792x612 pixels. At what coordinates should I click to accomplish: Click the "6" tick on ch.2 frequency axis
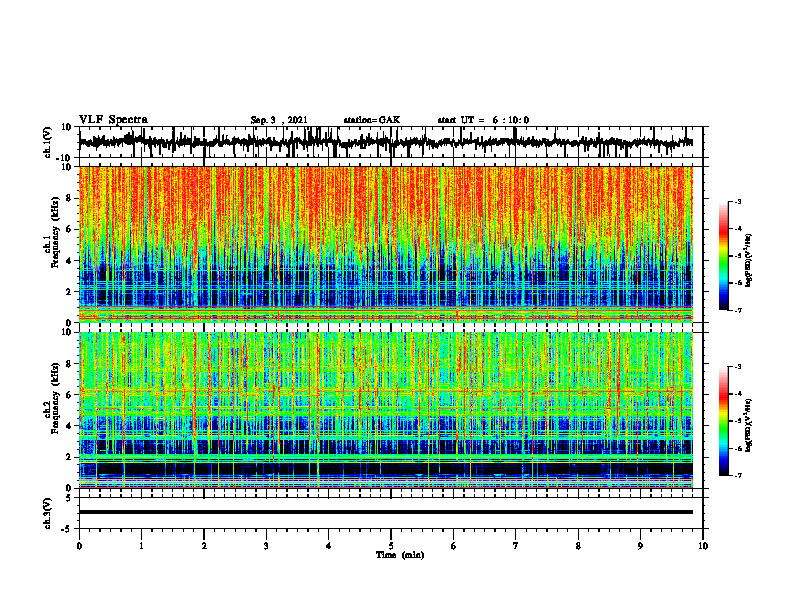69,395
